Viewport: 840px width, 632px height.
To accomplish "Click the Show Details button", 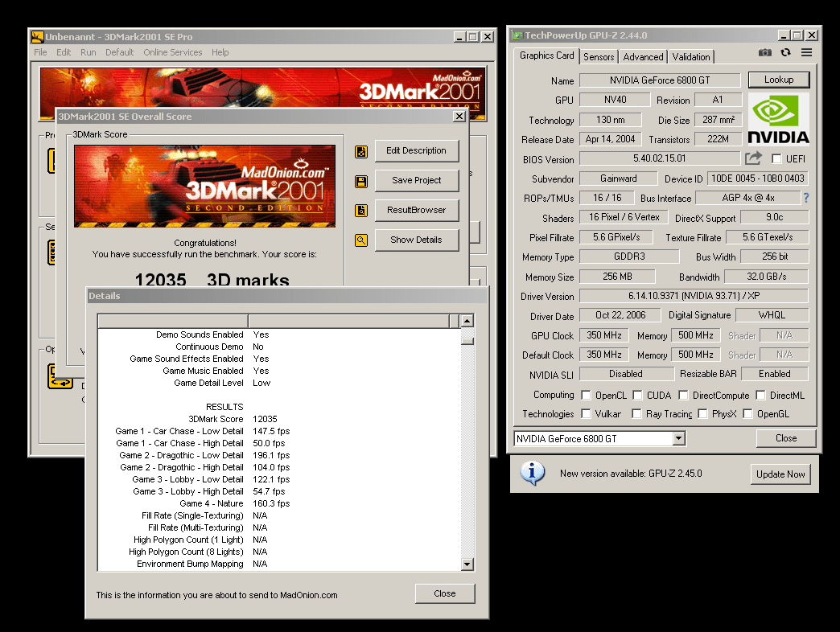I will coord(416,240).
